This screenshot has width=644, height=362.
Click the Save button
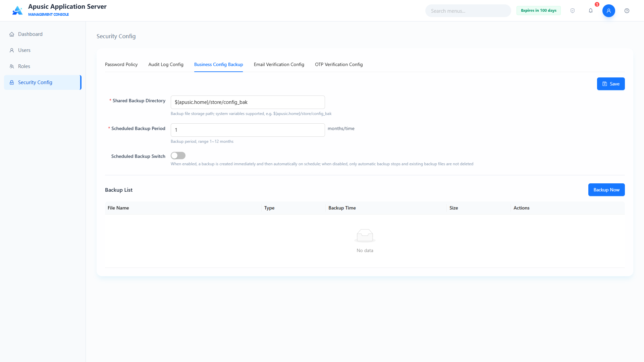[x=611, y=84]
